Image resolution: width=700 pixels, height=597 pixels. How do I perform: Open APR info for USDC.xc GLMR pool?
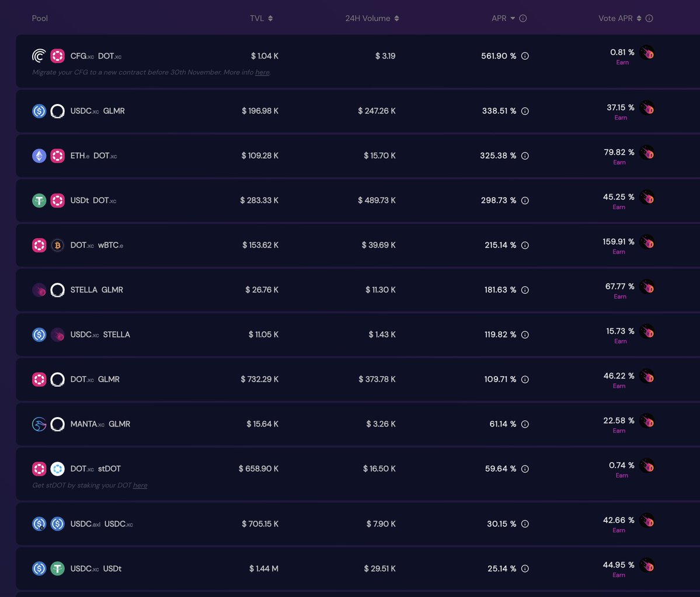(x=525, y=111)
